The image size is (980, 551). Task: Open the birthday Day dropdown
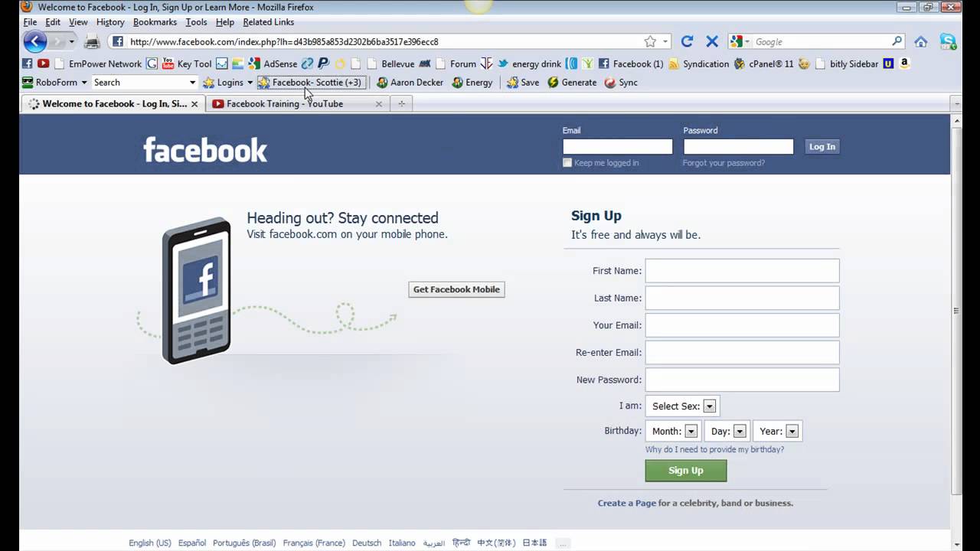pos(727,431)
